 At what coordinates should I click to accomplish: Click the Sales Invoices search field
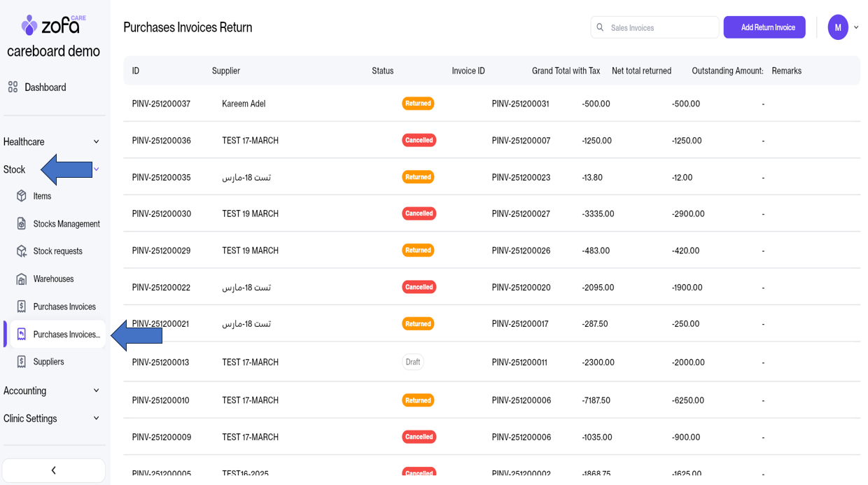tap(660, 28)
